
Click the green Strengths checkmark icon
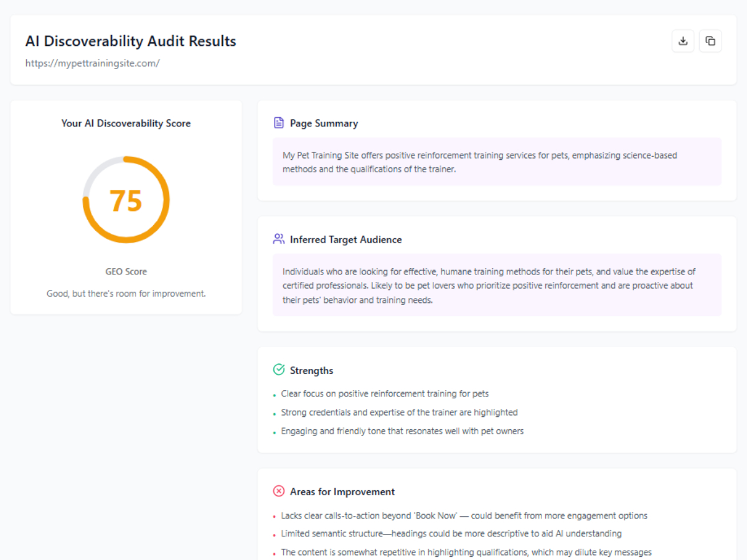pyautogui.click(x=279, y=370)
